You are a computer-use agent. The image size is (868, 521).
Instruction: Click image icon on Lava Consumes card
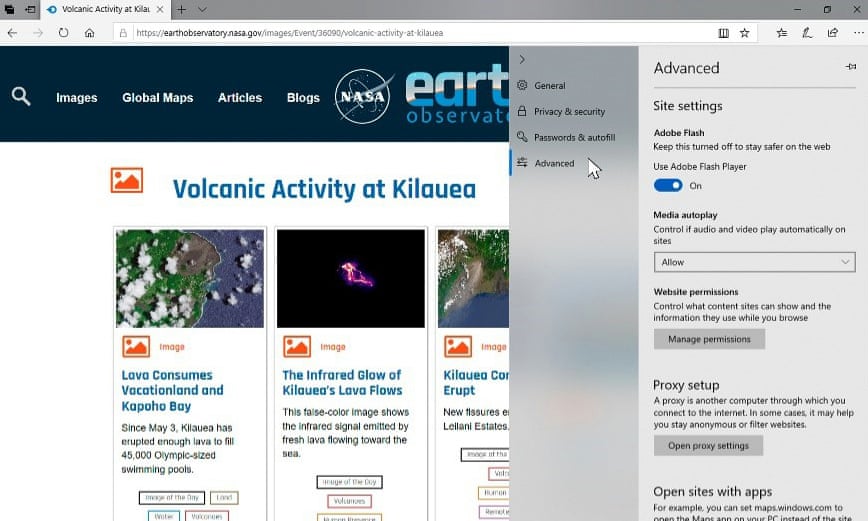(136, 347)
